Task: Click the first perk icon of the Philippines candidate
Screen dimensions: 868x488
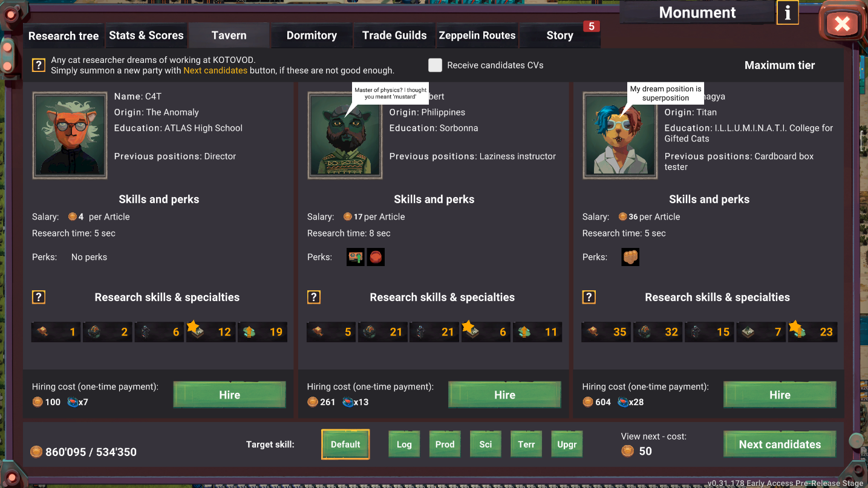Action: pos(355,257)
